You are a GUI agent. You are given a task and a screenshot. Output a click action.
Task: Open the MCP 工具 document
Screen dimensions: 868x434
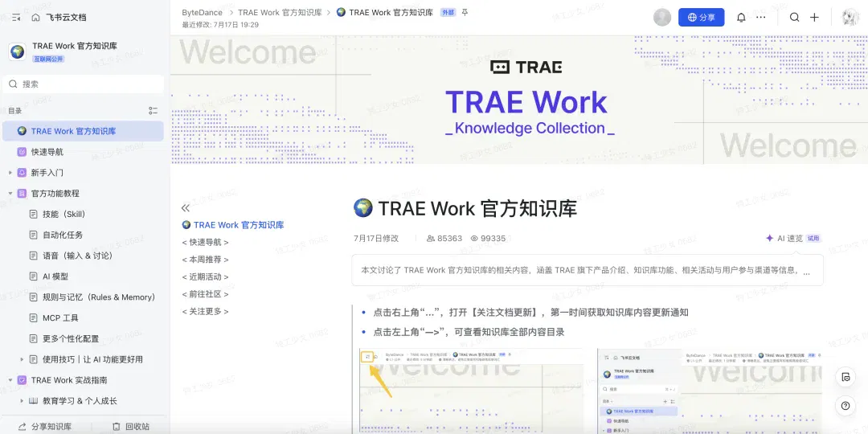coord(60,317)
